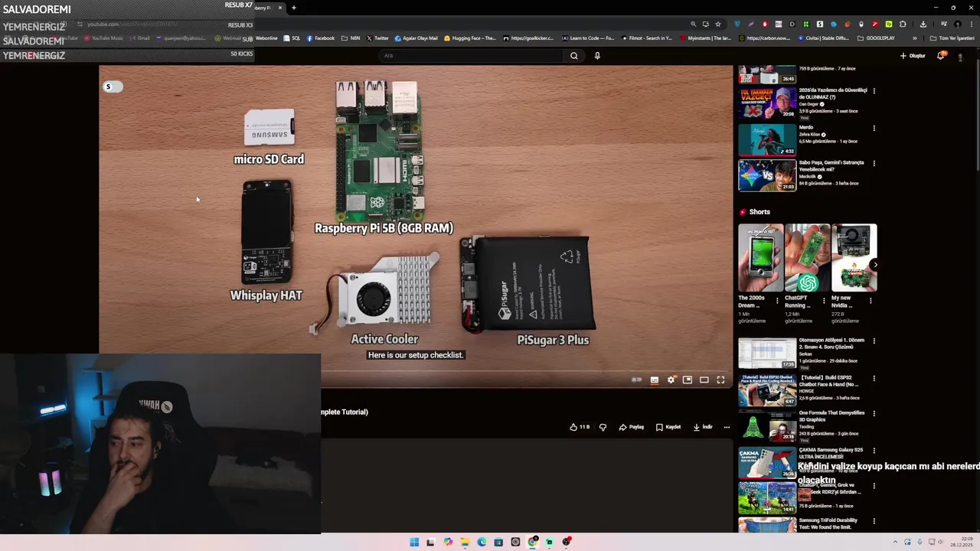Screen dimensions: 980x551
Task: Open 'Samsung TriFold Durability Test' title link
Action: click(828, 523)
